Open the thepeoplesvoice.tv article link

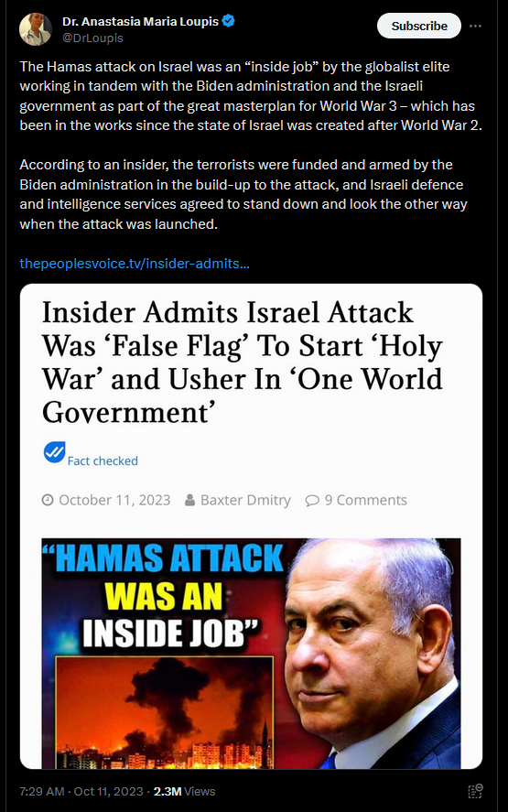point(135,264)
